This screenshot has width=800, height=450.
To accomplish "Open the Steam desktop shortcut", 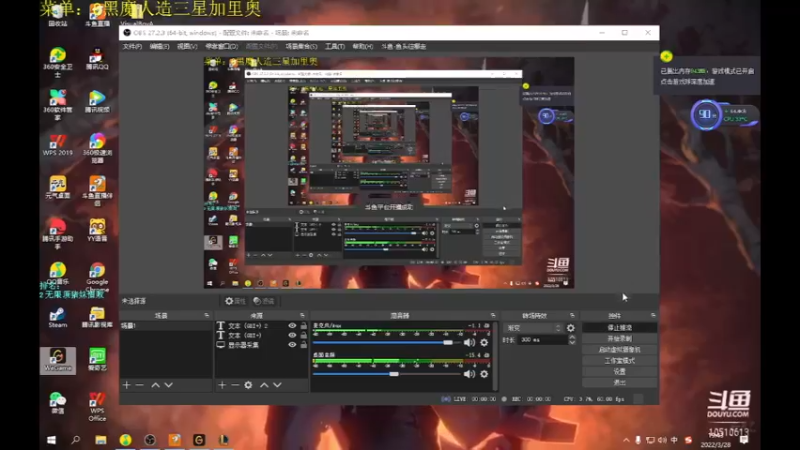I will 58,317.
